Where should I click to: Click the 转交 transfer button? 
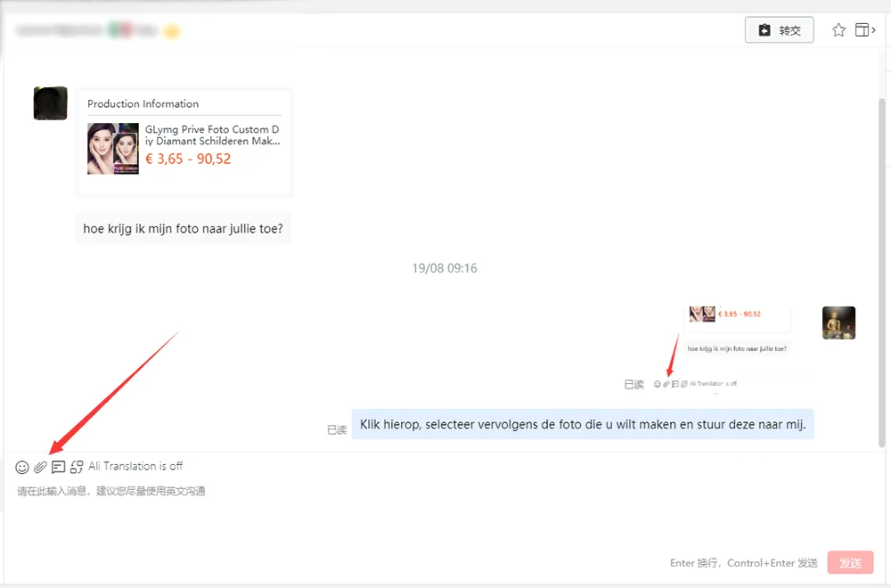click(x=779, y=30)
